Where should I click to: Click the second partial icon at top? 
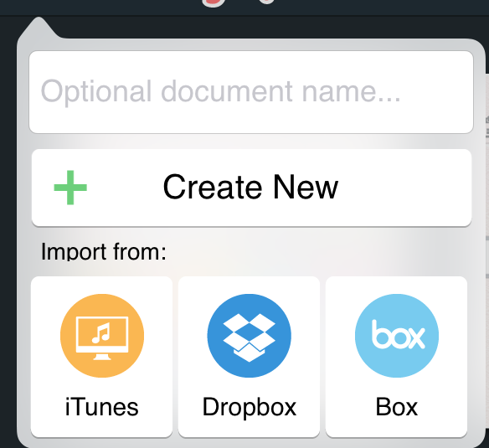click(x=267, y=2)
